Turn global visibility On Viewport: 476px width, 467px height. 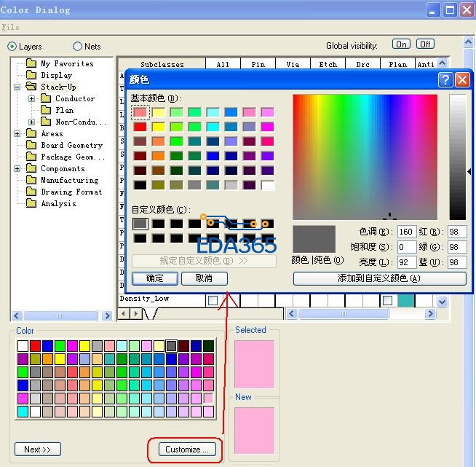click(x=401, y=44)
